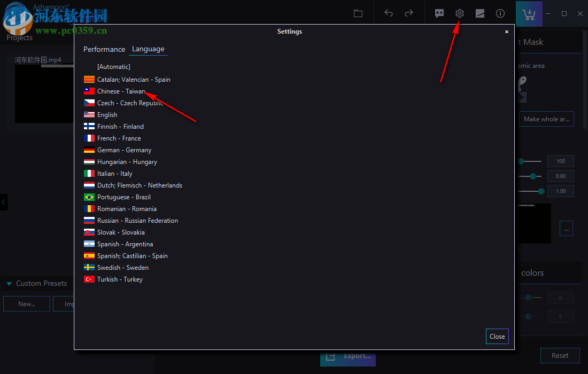
Task: Click the Catalan striped flag icon
Action: [x=89, y=80]
